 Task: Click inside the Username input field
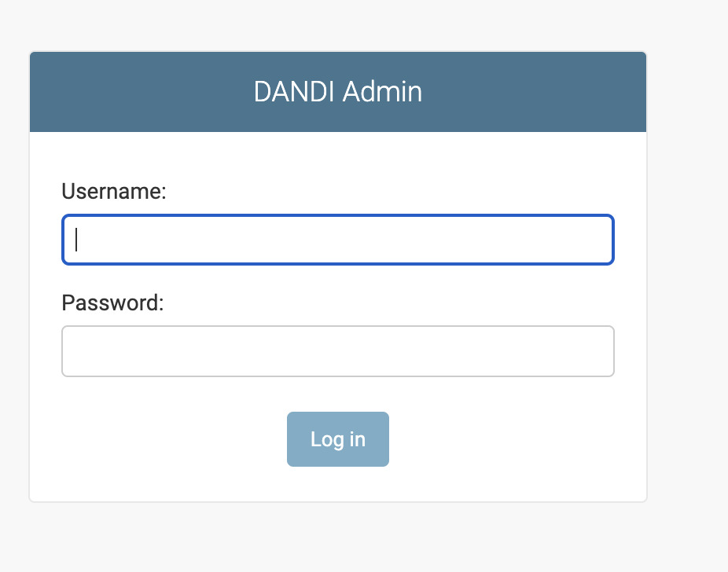pyautogui.click(x=338, y=240)
